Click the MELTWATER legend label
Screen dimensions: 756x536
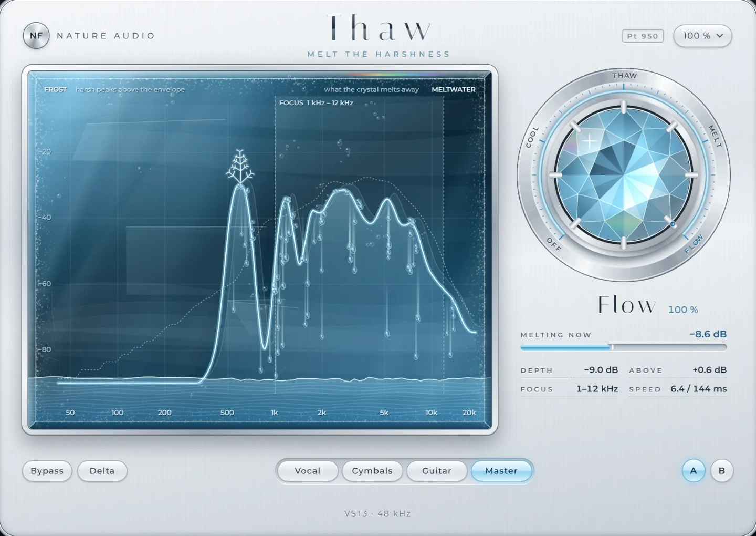coord(454,90)
